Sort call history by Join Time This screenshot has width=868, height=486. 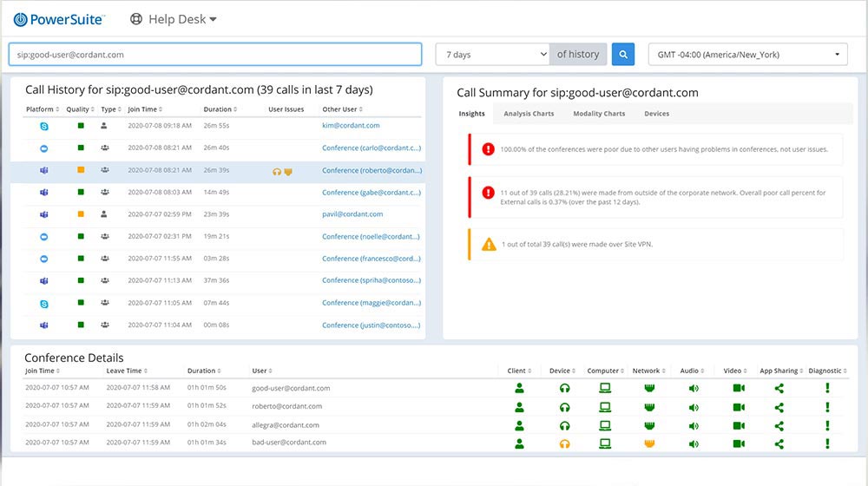[x=144, y=109]
